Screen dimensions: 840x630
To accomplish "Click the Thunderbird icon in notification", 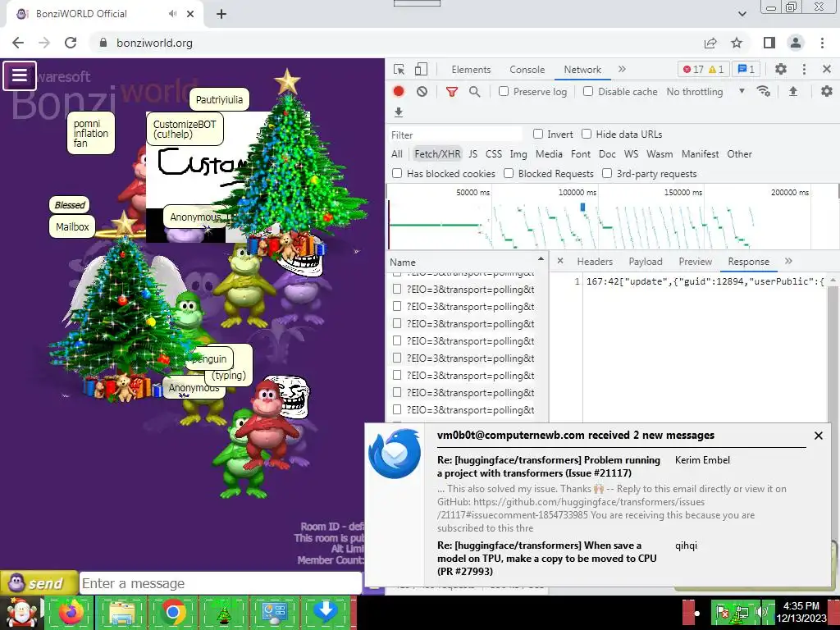I will [x=395, y=453].
